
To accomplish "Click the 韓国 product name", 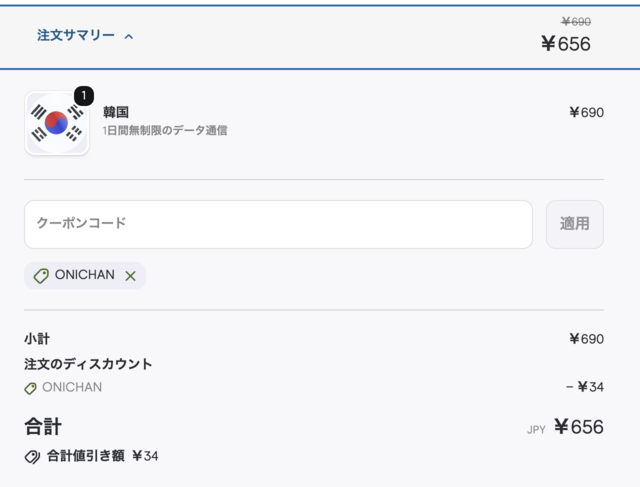I will (x=116, y=112).
